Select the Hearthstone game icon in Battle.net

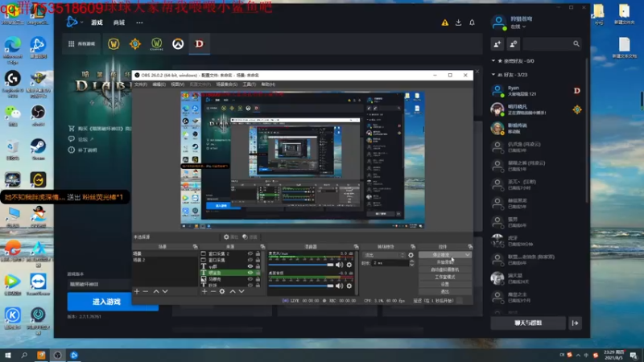click(x=135, y=44)
